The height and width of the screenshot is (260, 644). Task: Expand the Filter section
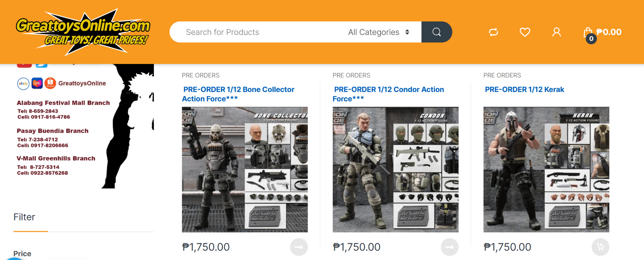pos(24,217)
